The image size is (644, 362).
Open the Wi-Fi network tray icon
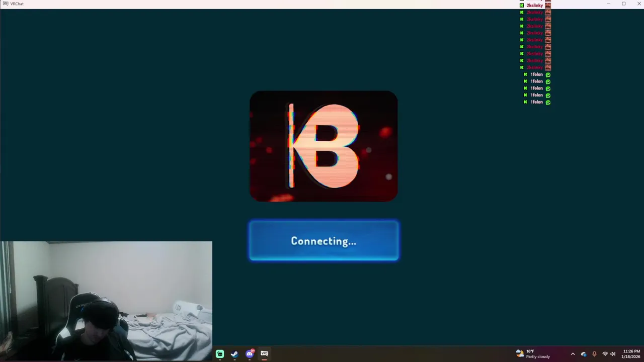(x=605, y=354)
